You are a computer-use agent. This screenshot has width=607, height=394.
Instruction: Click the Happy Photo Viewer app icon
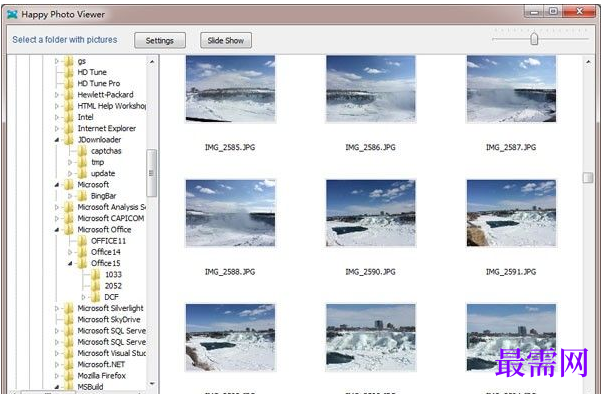click(12, 14)
